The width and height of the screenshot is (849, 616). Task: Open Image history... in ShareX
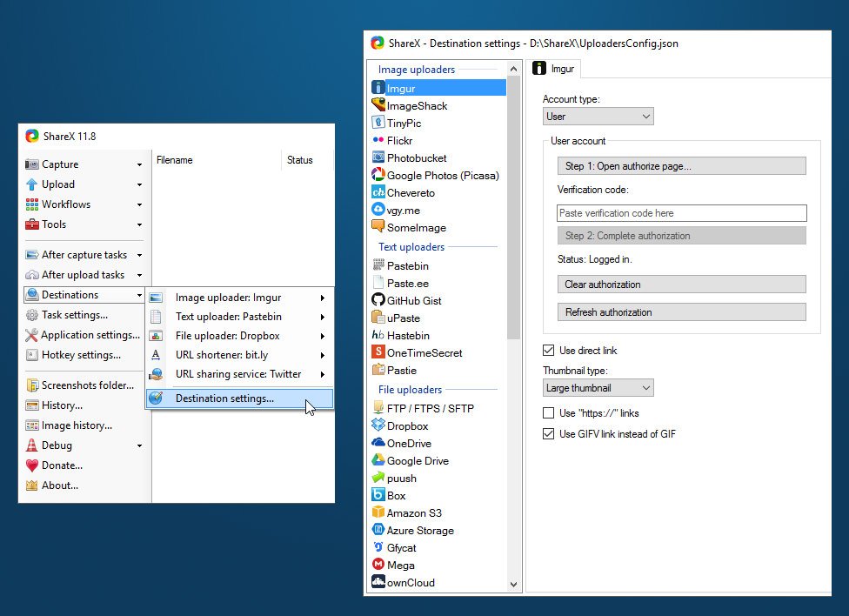coord(84,425)
